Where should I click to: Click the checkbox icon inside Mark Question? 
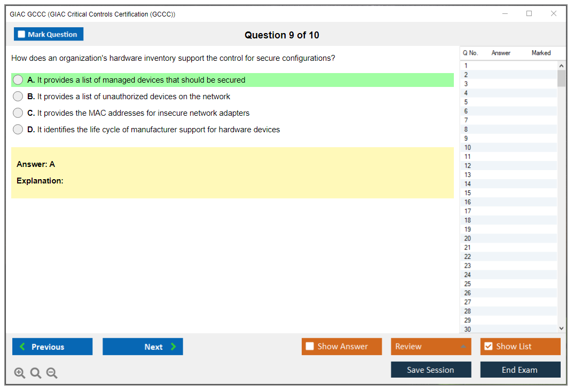tap(21, 34)
